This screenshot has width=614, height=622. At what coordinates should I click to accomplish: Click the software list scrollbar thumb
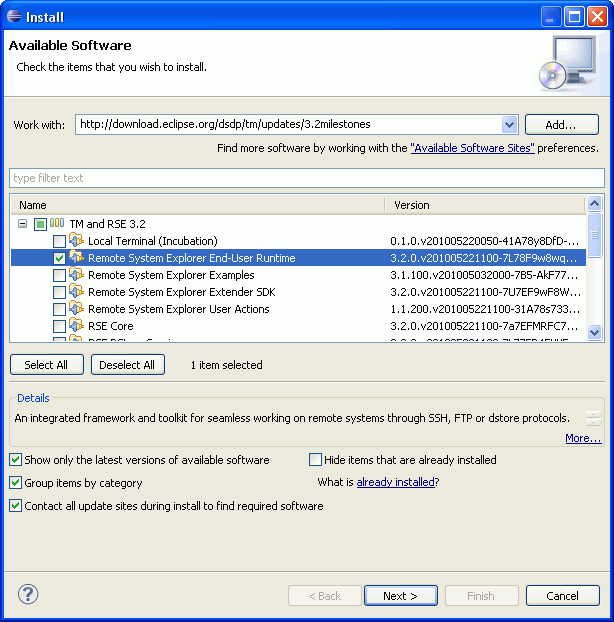pos(594,235)
